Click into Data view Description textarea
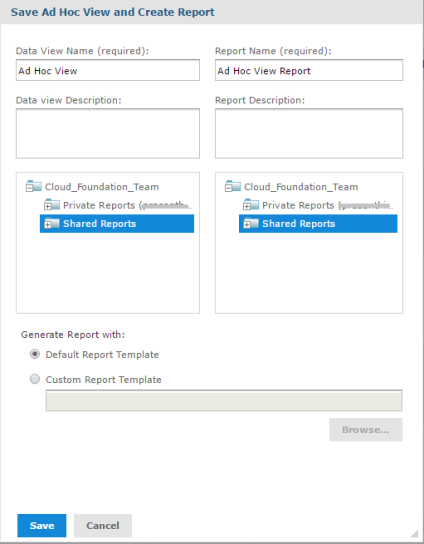424x544 pixels. [x=108, y=134]
